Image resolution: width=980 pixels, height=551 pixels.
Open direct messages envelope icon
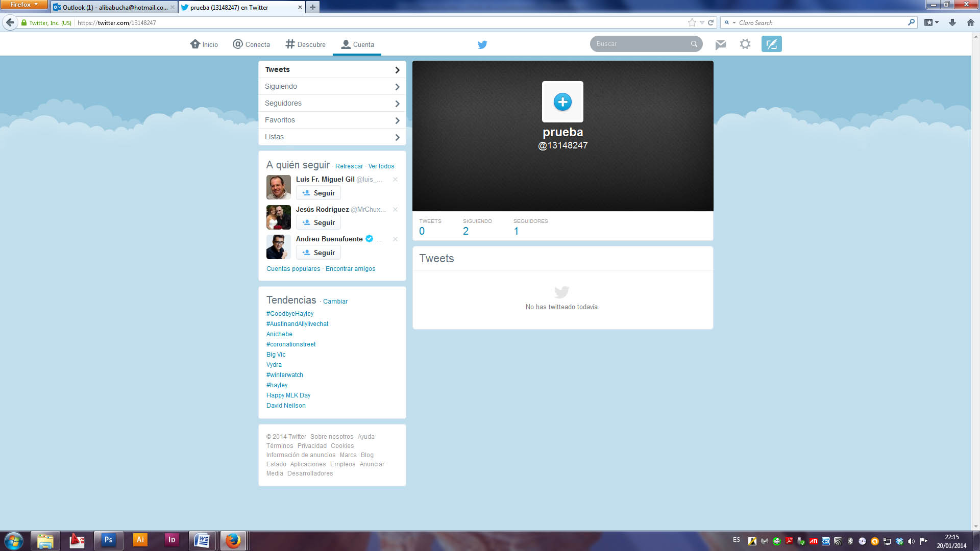(720, 44)
